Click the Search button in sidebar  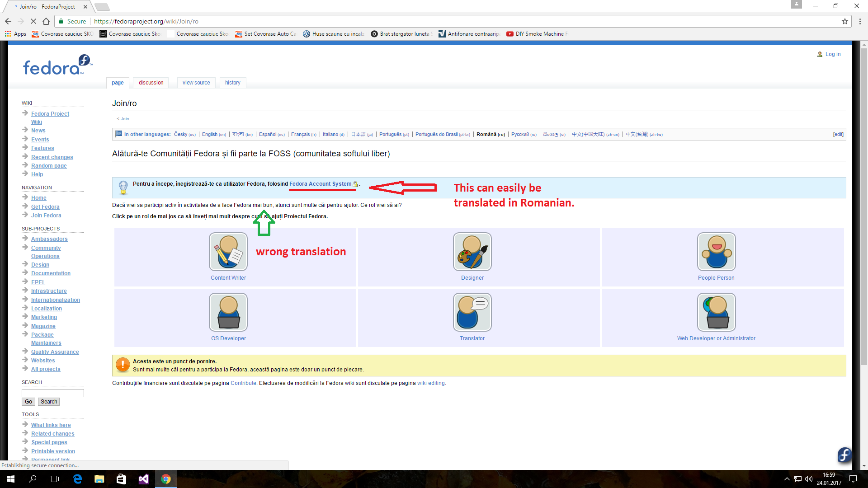click(49, 402)
